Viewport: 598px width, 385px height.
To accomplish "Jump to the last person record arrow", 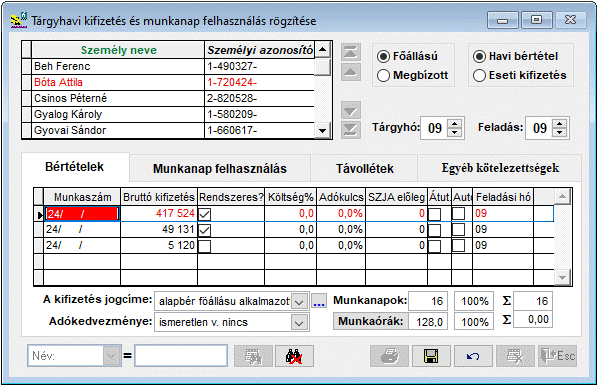I will click(350, 130).
